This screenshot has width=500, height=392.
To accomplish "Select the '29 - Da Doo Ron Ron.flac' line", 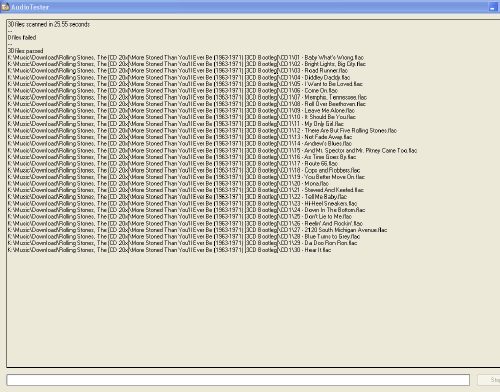I will [x=183, y=243].
